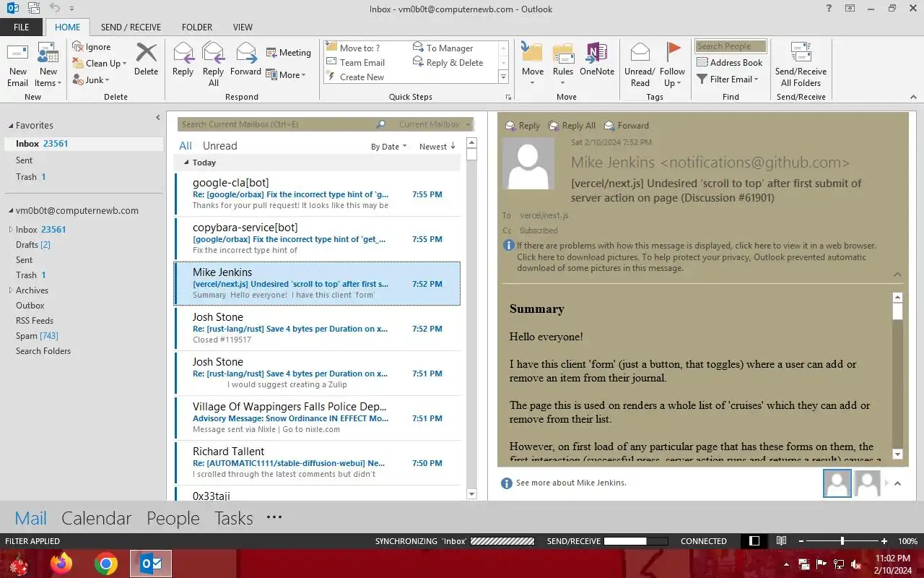Collapse the vm0b0t@computernewb.com account tree

point(10,211)
